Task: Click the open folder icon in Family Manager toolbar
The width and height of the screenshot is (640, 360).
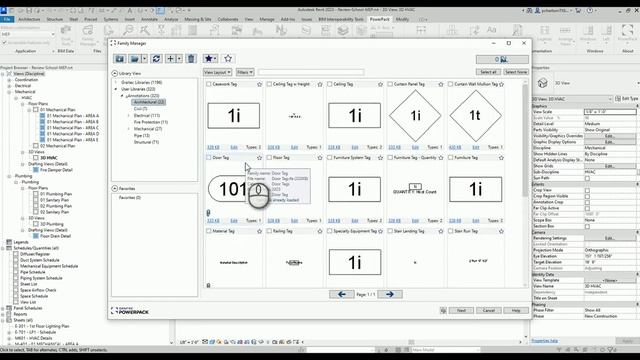Action: [134, 59]
